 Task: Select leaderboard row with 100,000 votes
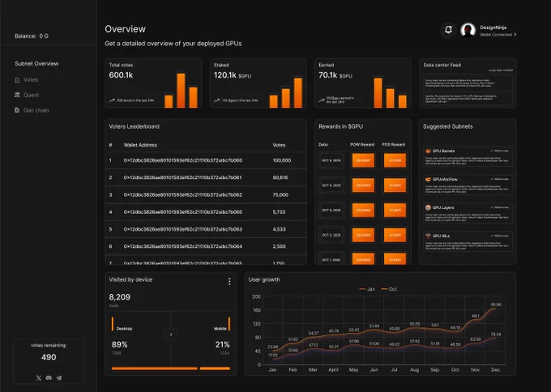pyautogui.click(x=206, y=160)
